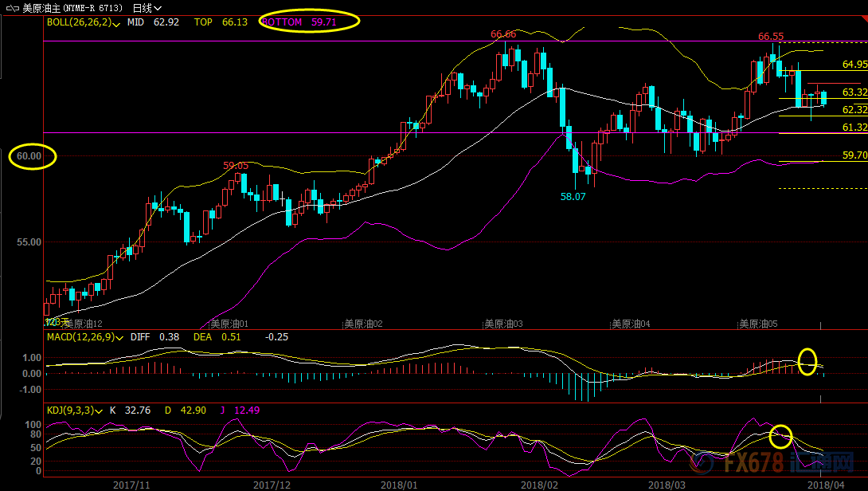The image size is (868, 491).
Task: Click the circled 60.00 price axis label
Action: pos(30,156)
